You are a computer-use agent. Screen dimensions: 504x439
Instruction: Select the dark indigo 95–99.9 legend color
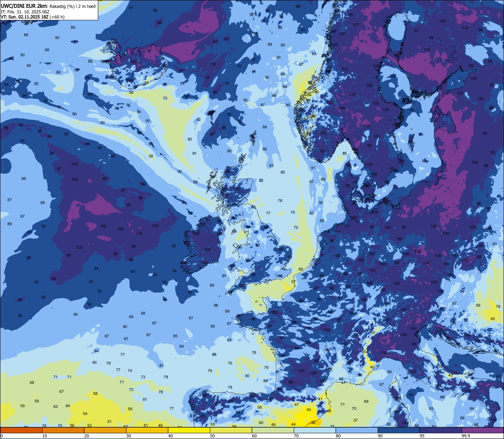point(441,430)
